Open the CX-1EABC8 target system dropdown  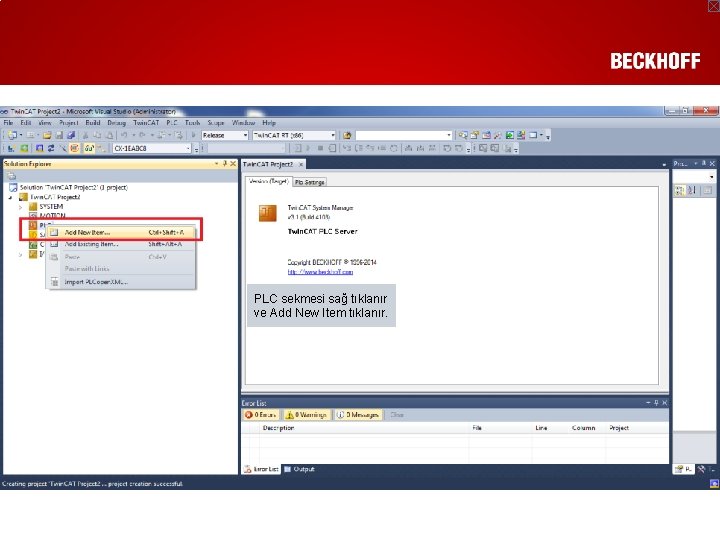(188, 148)
